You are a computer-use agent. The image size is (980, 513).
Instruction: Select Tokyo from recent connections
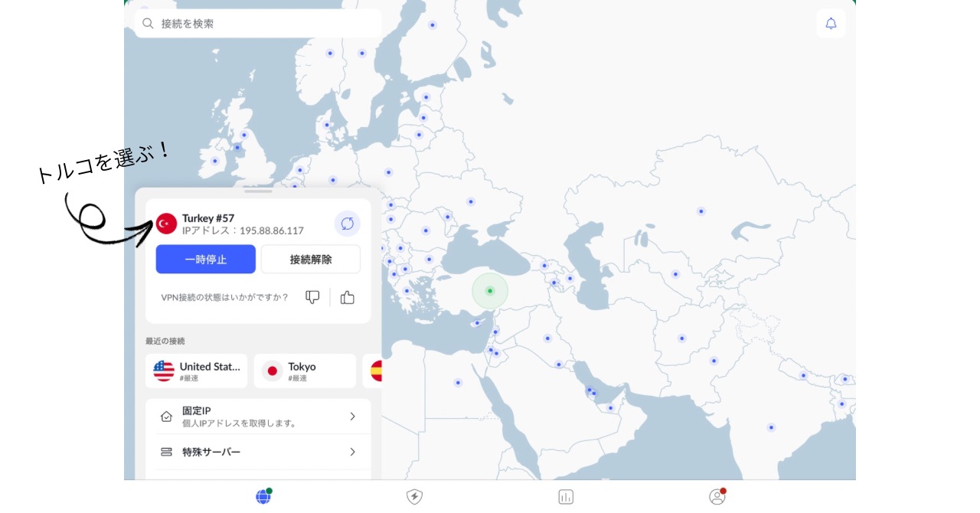[305, 371]
